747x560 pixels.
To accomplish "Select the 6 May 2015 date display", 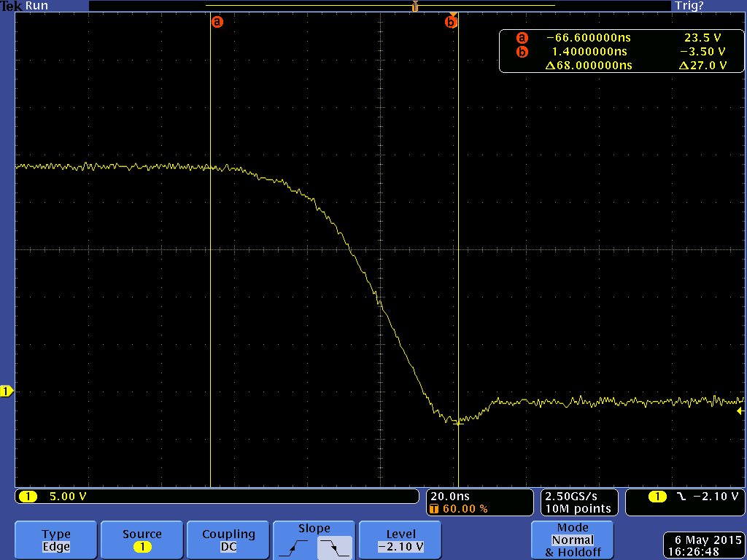I will point(708,540).
